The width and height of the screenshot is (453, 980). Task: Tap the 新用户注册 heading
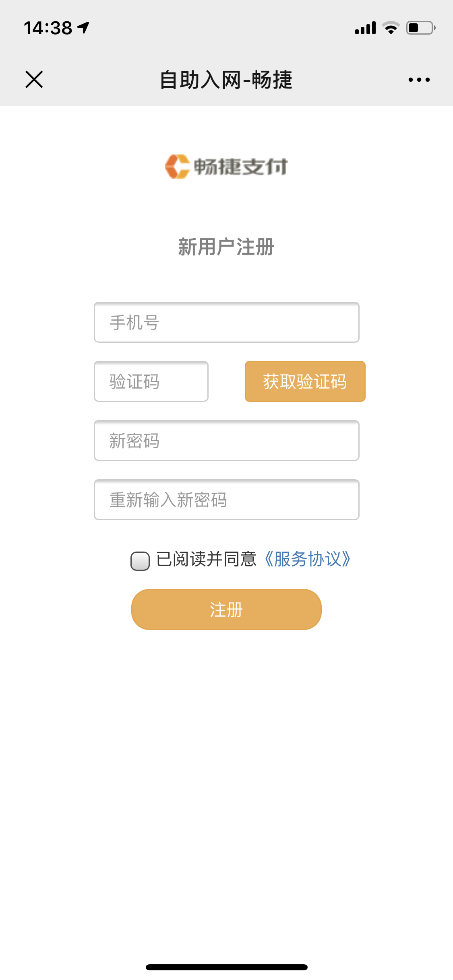(226, 247)
